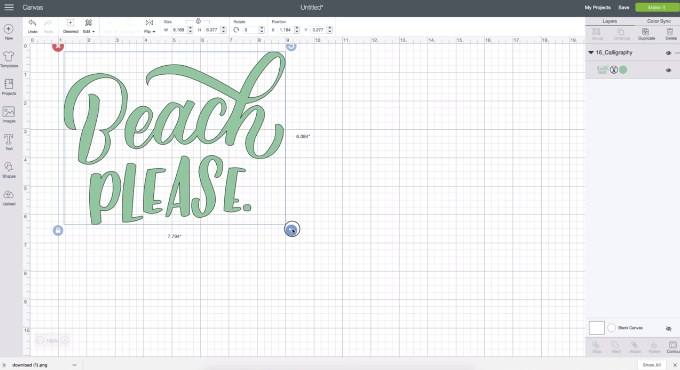The image size is (680, 370).
Task: Open the Images library
Action: click(9, 115)
